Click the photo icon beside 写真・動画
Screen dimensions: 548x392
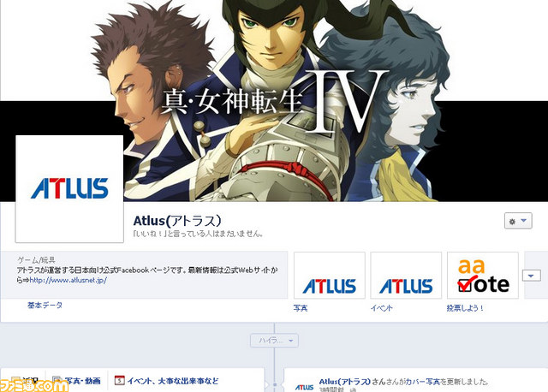57,381
